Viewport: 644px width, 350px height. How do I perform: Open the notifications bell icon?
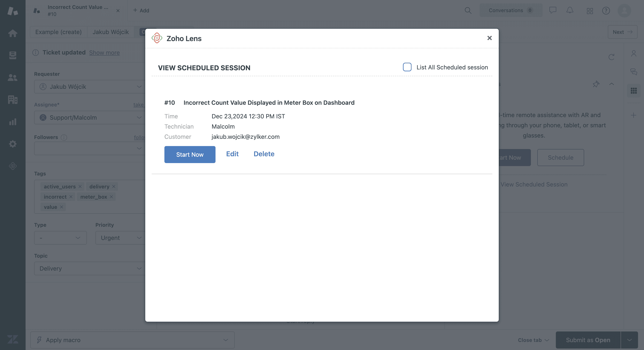click(570, 10)
